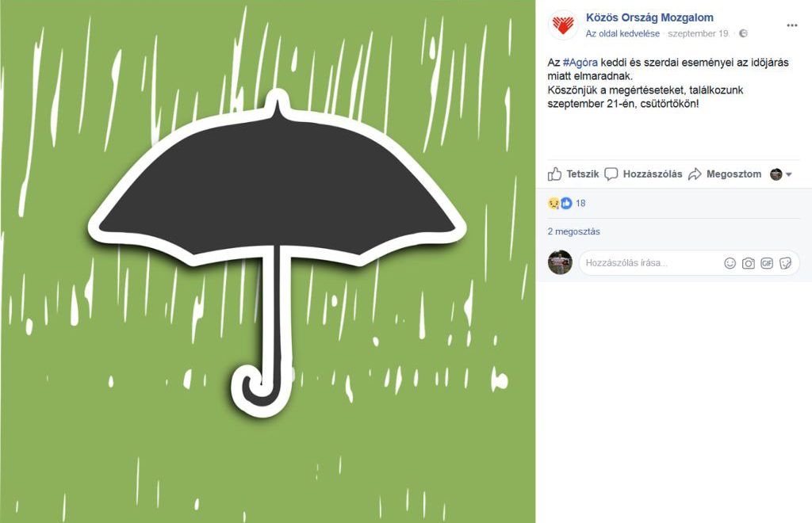Screen dimensions: 812x523
Task: Share the post with Megosztom
Action: (725, 174)
